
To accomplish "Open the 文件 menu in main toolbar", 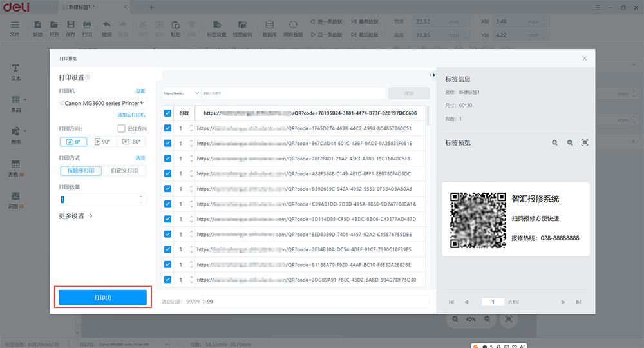I will tap(15, 28).
